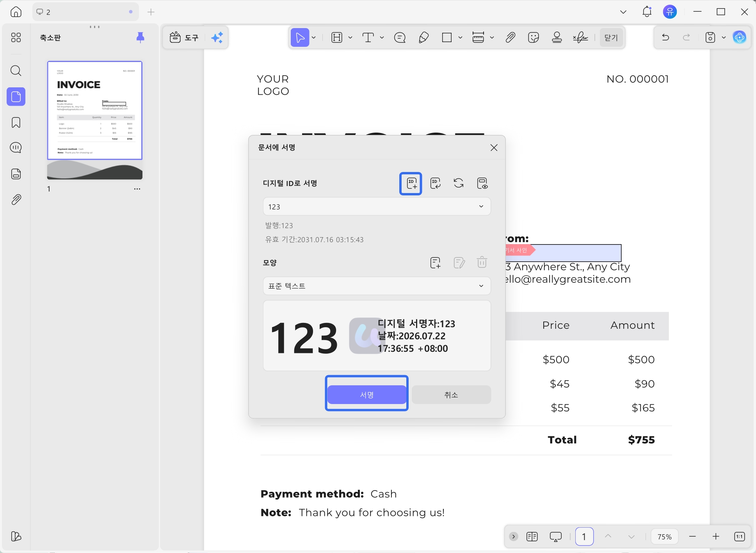Click the 취소 cancel button
This screenshot has height=553, width=756.
[451, 395]
